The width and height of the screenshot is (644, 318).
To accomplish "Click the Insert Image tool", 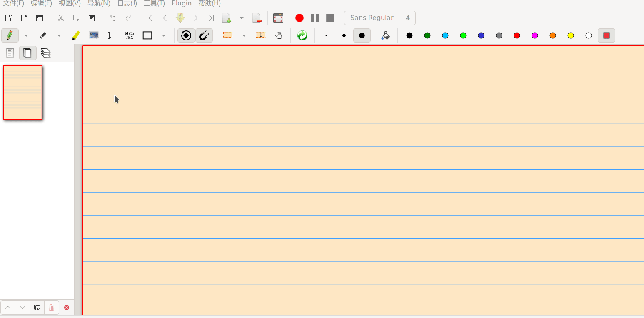I will click(x=94, y=35).
